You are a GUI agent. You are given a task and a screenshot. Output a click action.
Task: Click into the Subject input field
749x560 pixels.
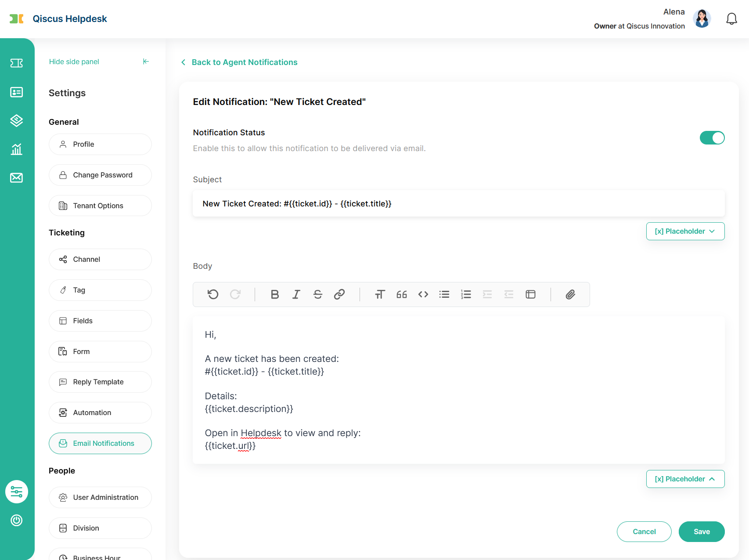click(458, 204)
